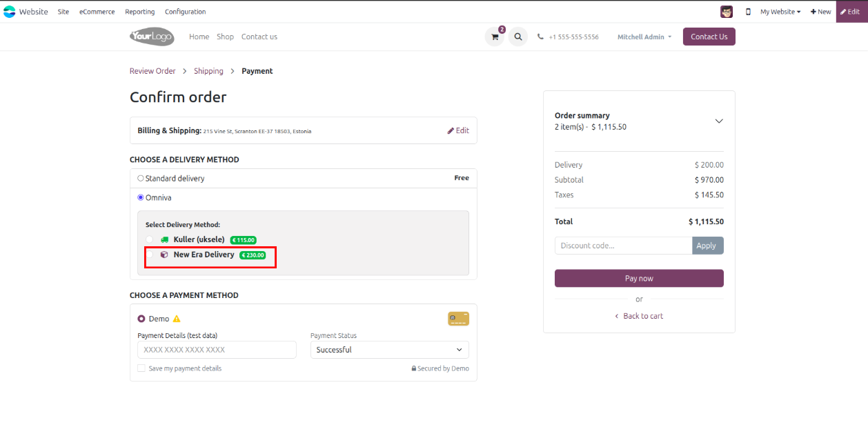Click the user avatar icon in top bar
This screenshot has width=868, height=436.
(x=727, y=12)
